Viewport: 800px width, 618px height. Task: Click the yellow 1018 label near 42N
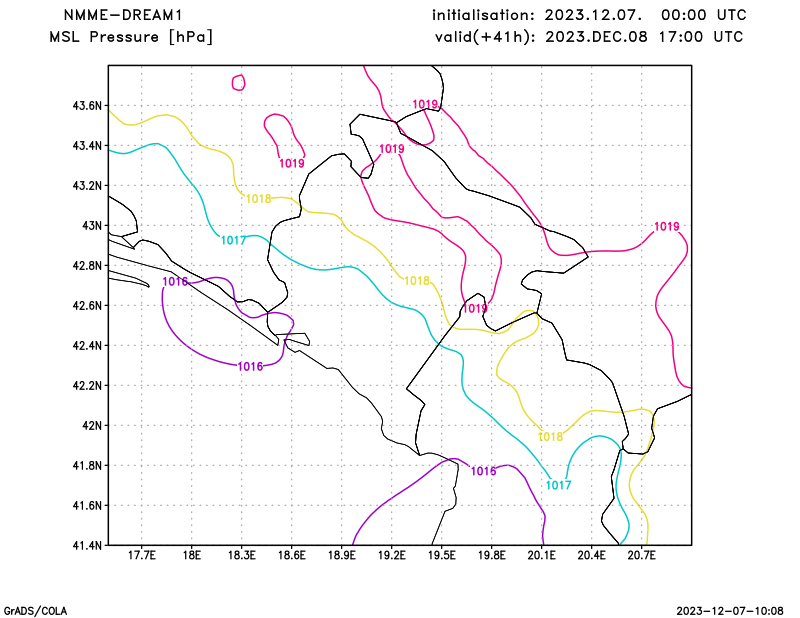click(x=550, y=437)
